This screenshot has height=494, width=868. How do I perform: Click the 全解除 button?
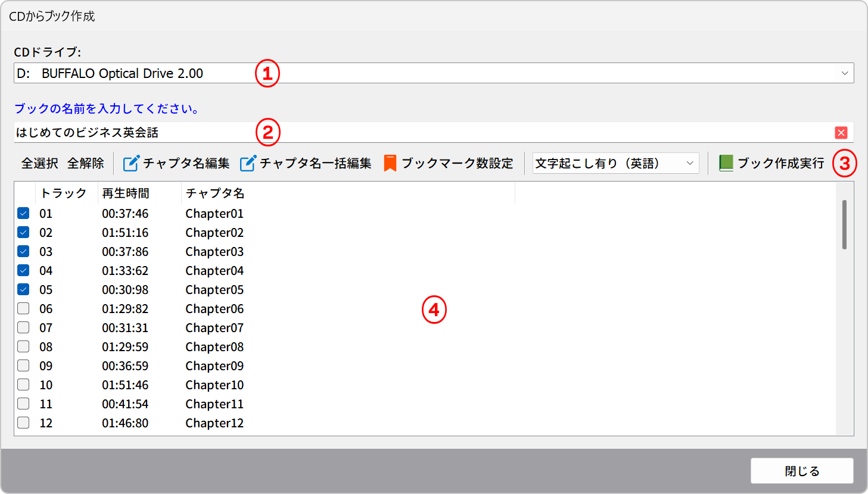[x=86, y=163]
